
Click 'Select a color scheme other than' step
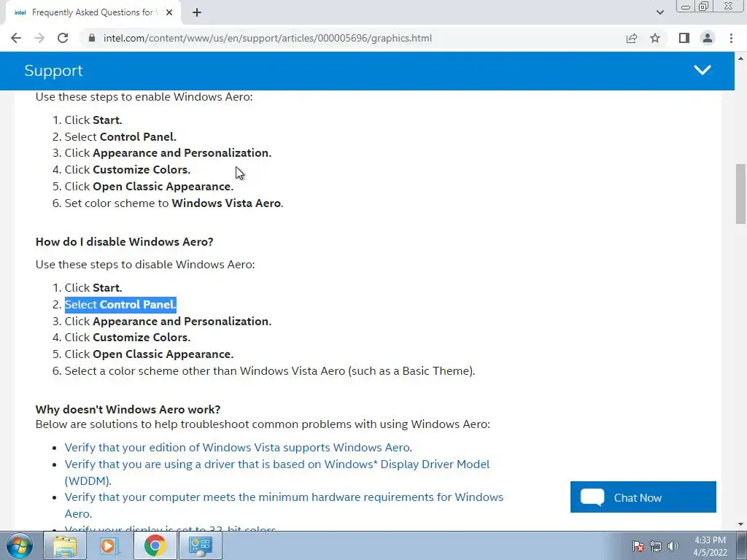pos(270,370)
